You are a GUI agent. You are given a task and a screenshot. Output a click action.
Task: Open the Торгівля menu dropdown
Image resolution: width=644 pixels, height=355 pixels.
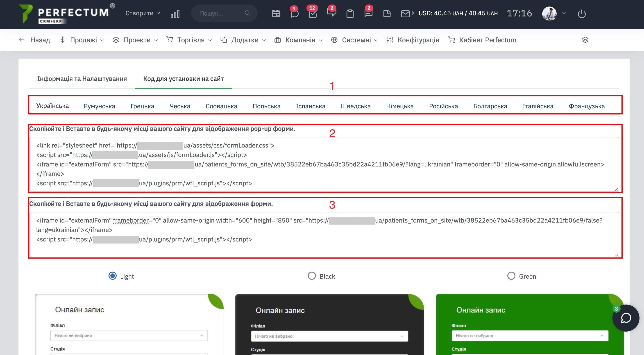click(x=189, y=40)
